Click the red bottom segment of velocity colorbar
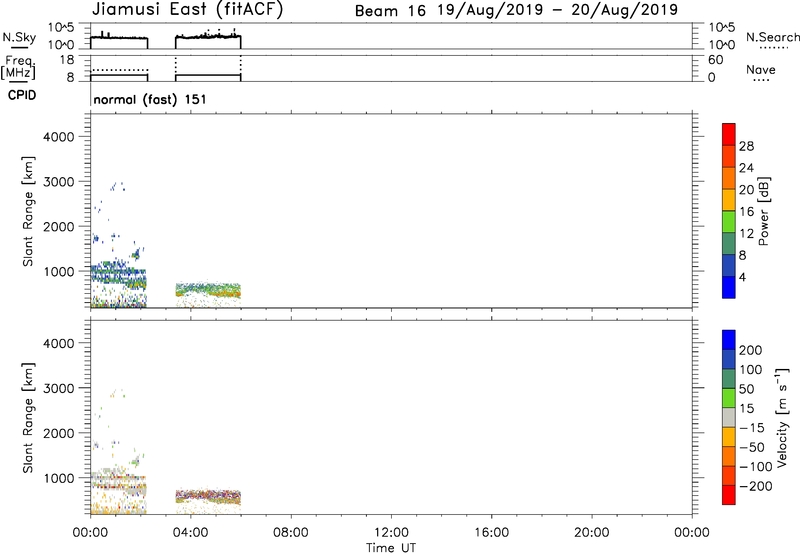The image size is (800, 554). (x=729, y=495)
